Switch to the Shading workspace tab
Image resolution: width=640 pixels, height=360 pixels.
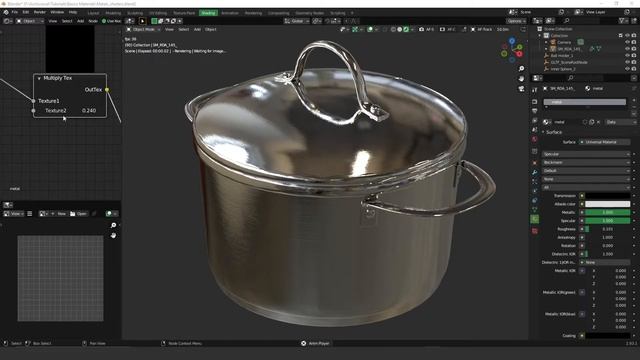[x=208, y=13]
